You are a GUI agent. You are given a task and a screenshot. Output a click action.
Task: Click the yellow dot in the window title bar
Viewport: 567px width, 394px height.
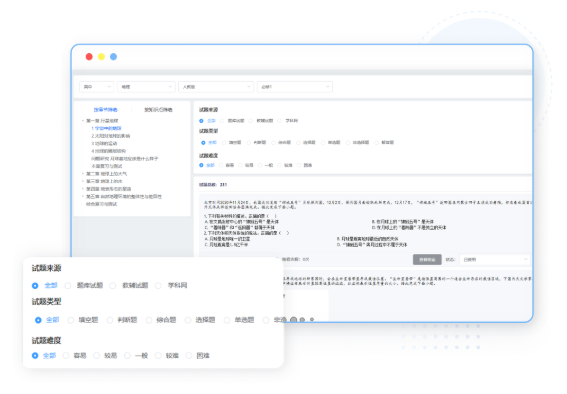coord(101,57)
